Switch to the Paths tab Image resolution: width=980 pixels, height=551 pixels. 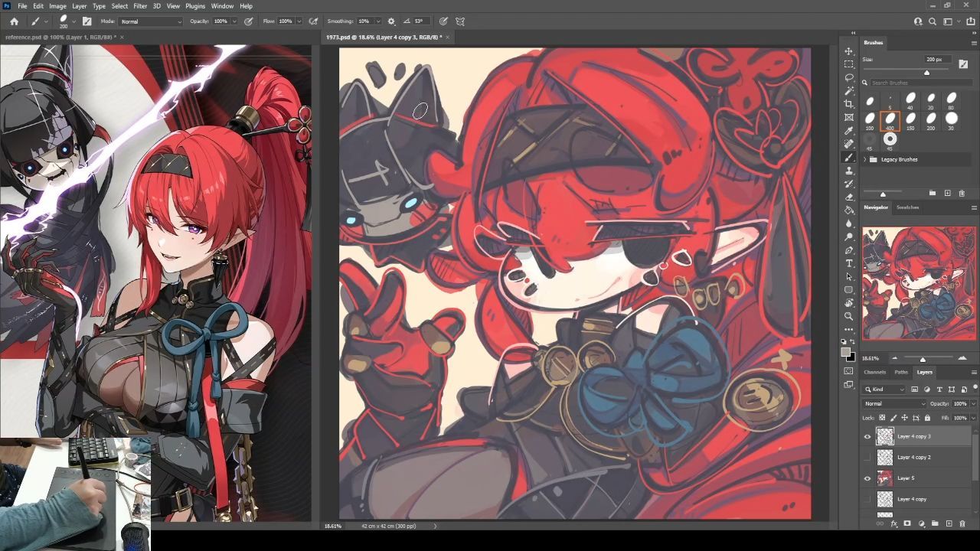pos(901,372)
